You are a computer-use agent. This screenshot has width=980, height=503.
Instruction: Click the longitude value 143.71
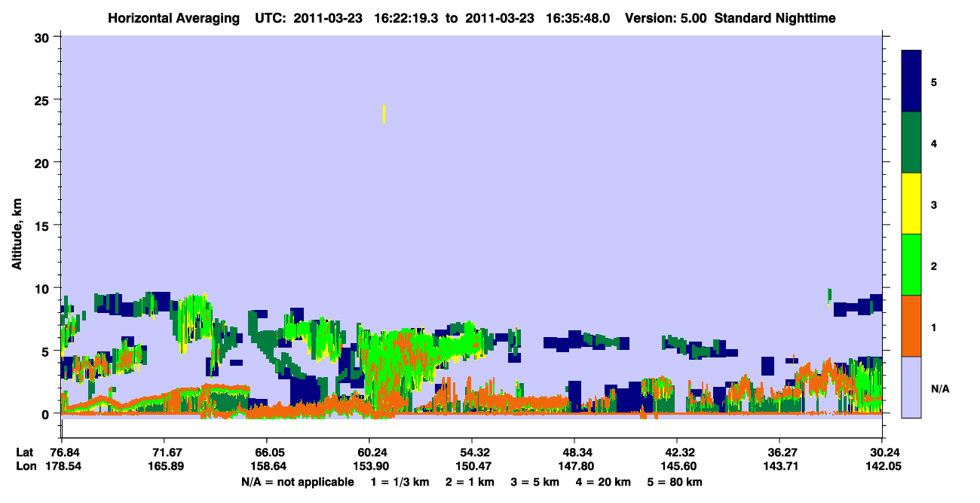click(x=779, y=467)
